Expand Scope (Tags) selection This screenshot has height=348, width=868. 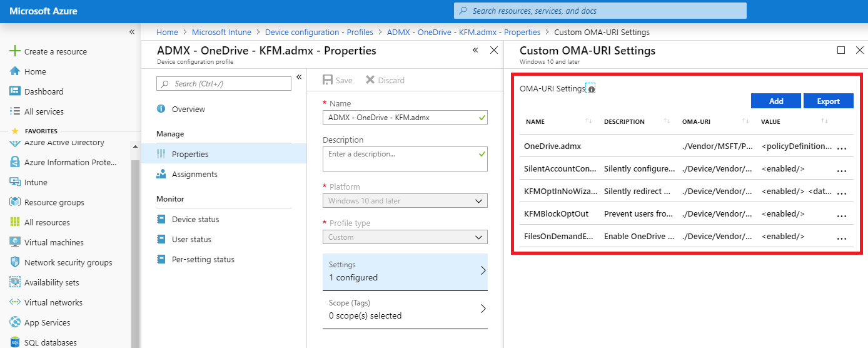[x=405, y=310]
